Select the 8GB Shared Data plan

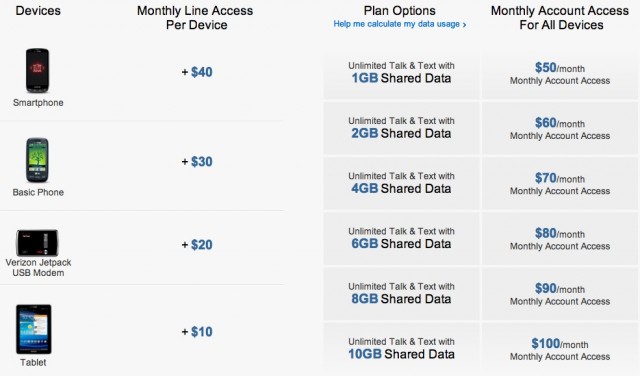pos(401,293)
